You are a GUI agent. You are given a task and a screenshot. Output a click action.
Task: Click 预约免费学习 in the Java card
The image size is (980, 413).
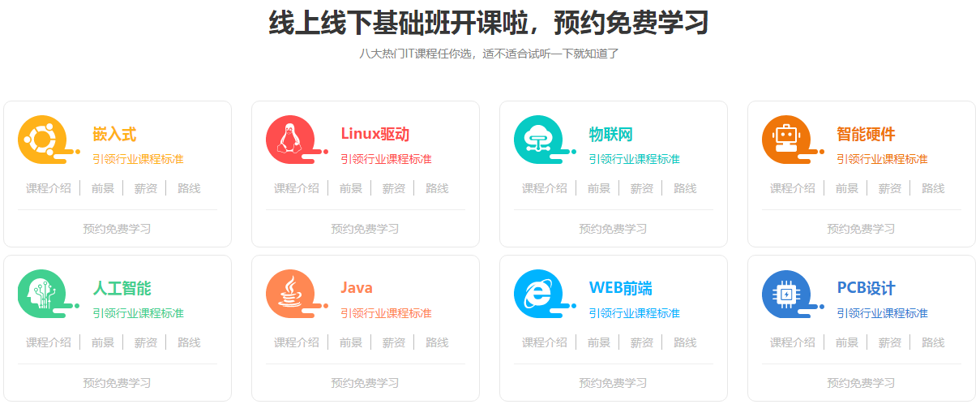coord(366,383)
